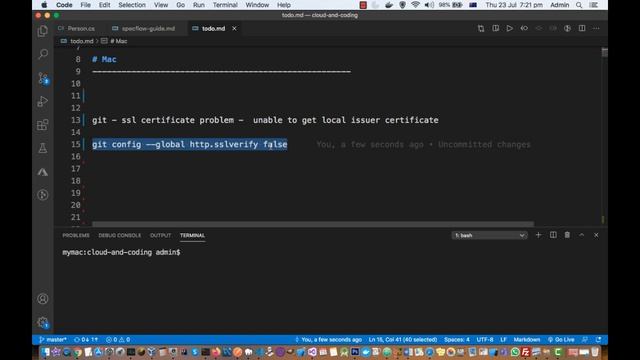Image resolution: width=640 pixels, height=360 pixels.
Task: Click the master branch in status bar
Action: [53, 340]
